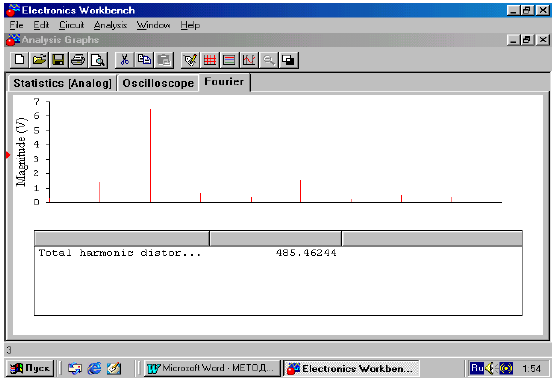
Task: Click Electronics Workbench taskbar button
Action: (x=352, y=368)
